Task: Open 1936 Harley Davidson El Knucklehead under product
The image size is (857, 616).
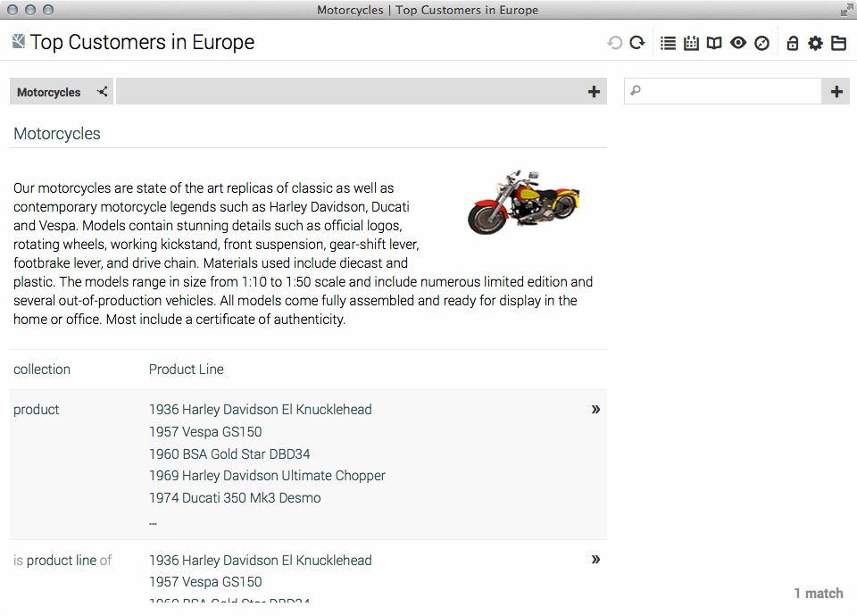Action: [260, 410]
